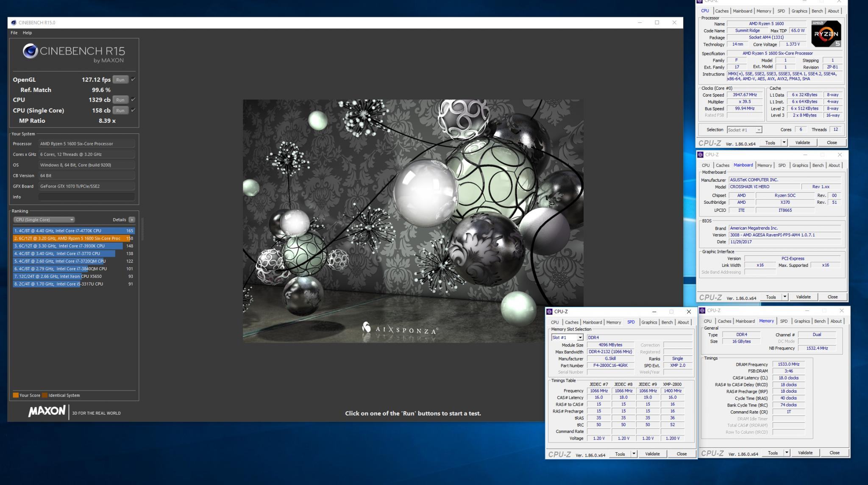868x485 pixels.
Task: Click the CPU-Z Mainboard window title icon
Action: click(700, 155)
